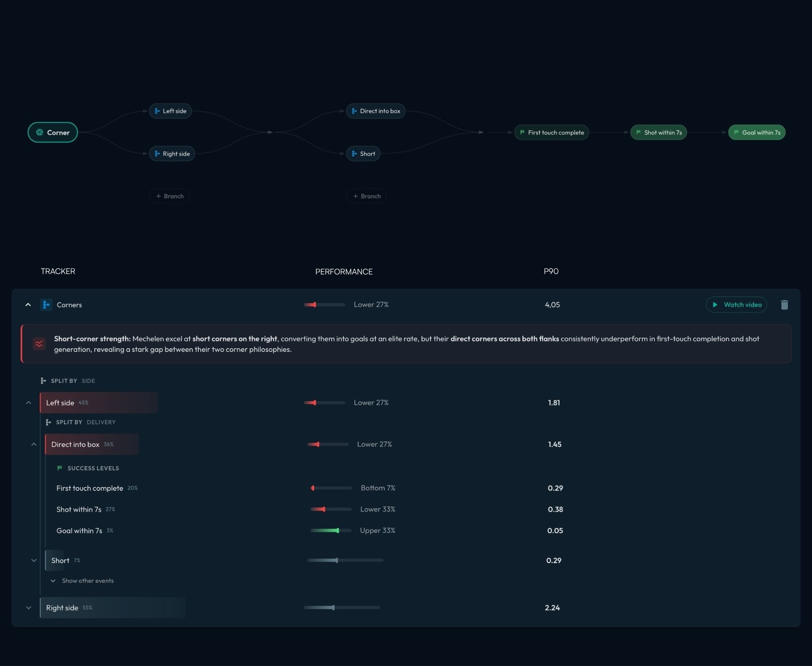Click the Short-corner strength insight text
Screen dimensions: 812x666
pyautogui.click(x=406, y=344)
